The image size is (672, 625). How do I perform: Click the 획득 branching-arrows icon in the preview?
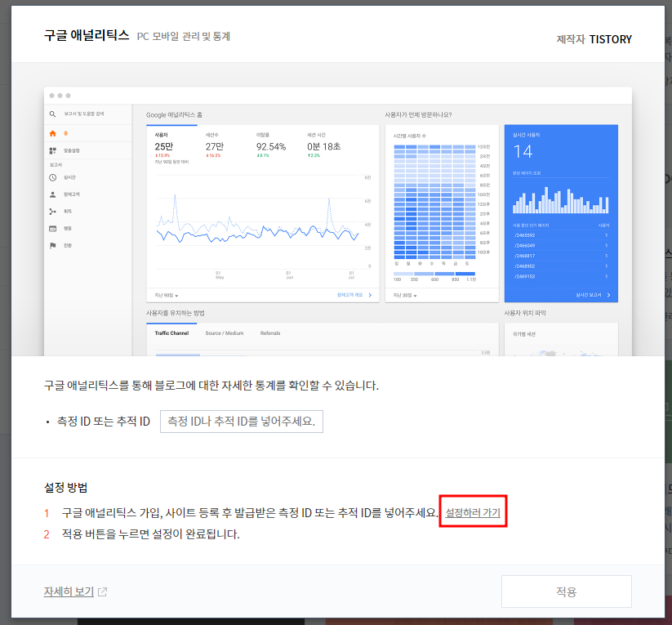[53, 212]
